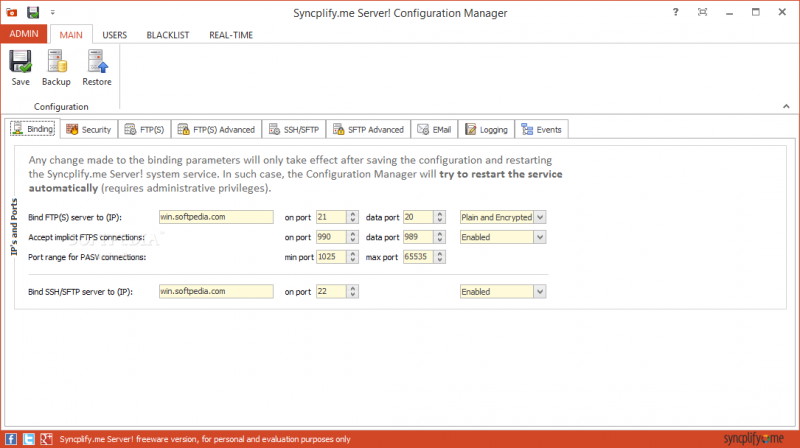
Task: Click the syncplify.me logo in status bar
Action: (x=753, y=438)
